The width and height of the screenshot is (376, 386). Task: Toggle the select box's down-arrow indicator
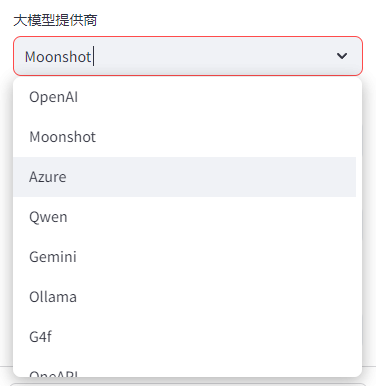coord(342,56)
